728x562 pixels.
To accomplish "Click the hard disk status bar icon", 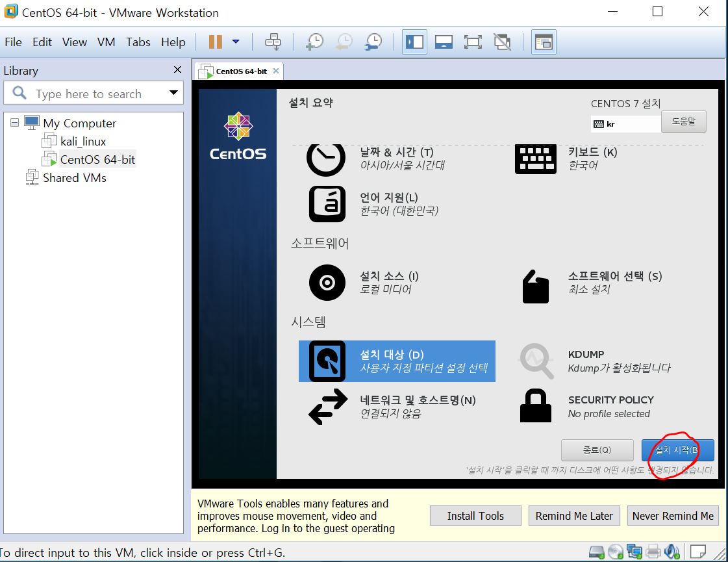I will (597, 552).
